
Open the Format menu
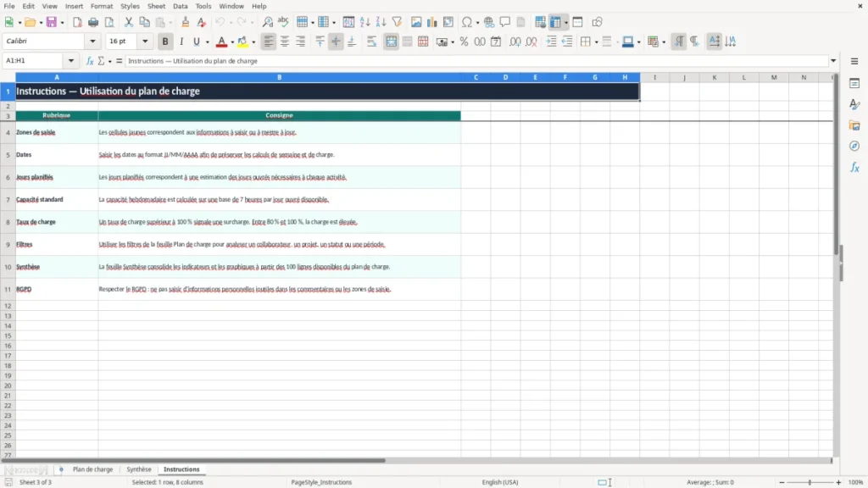pyautogui.click(x=102, y=6)
